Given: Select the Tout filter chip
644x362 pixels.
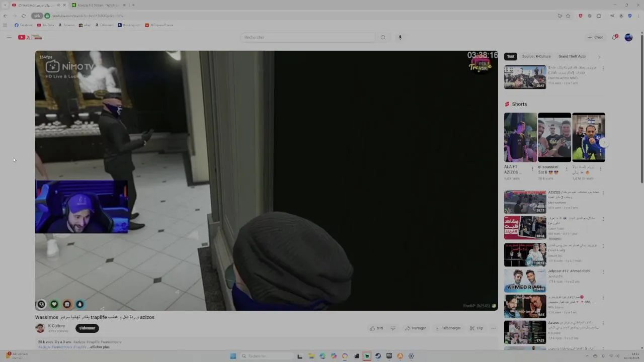Looking at the screenshot, I should click(x=511, y=56).
